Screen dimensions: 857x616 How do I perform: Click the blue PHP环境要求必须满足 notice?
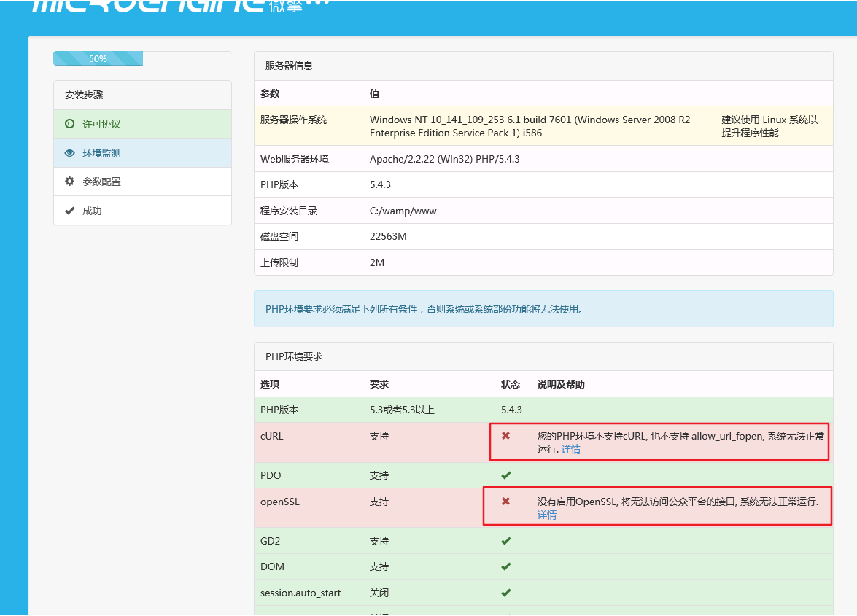543,309
